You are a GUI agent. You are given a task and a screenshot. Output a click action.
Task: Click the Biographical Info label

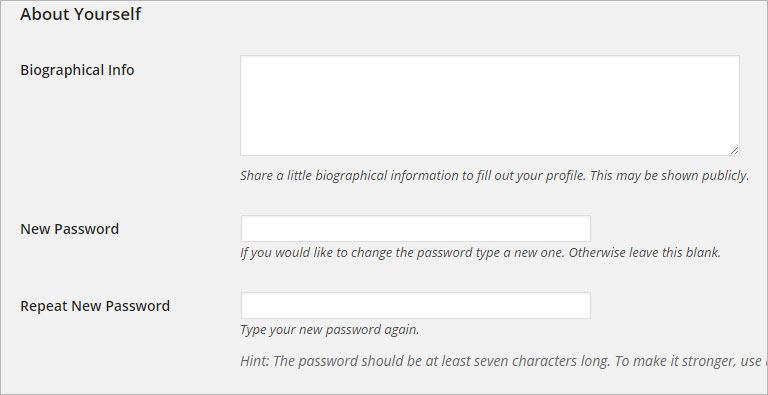[77, 70]
